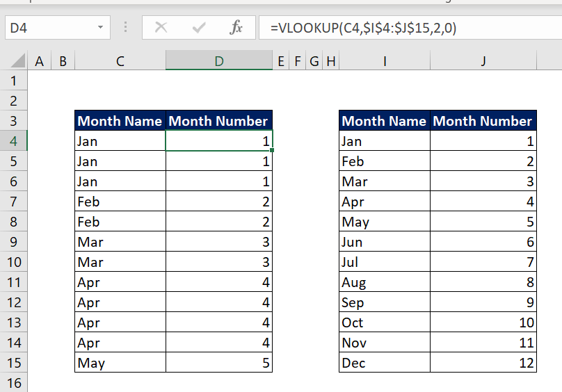
Task: Click the Name Box showing D4
Action: (57, 28)
